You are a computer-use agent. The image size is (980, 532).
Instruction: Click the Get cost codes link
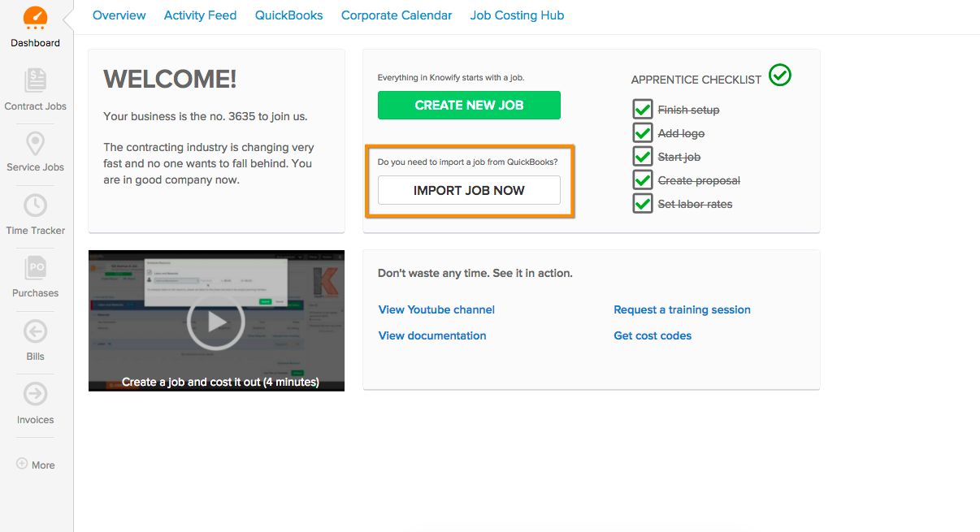point(653,335)
